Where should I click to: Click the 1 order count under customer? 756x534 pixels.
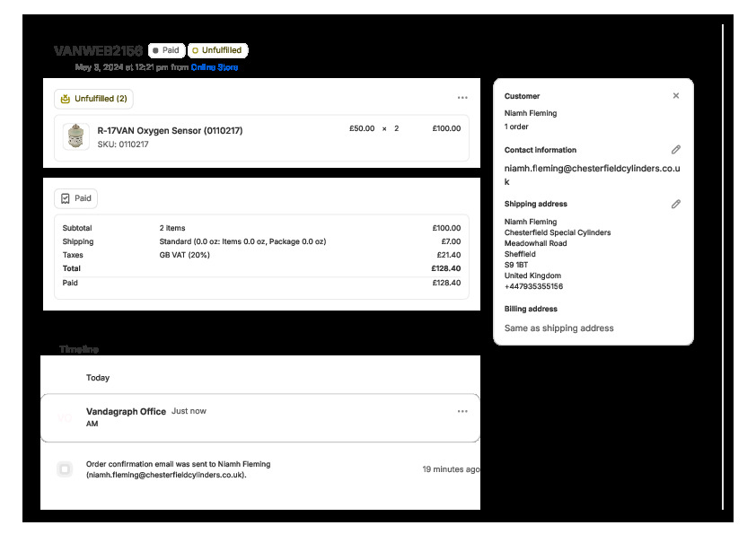[516, 127]
